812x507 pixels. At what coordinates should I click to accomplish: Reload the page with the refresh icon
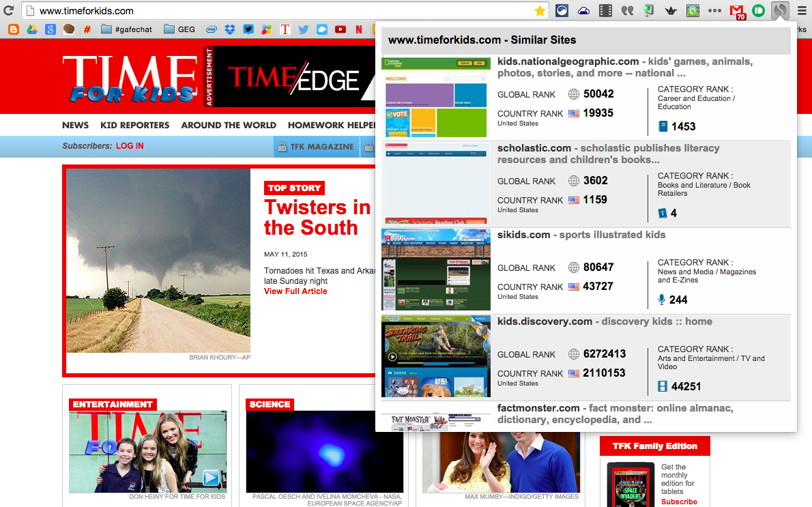8,10
